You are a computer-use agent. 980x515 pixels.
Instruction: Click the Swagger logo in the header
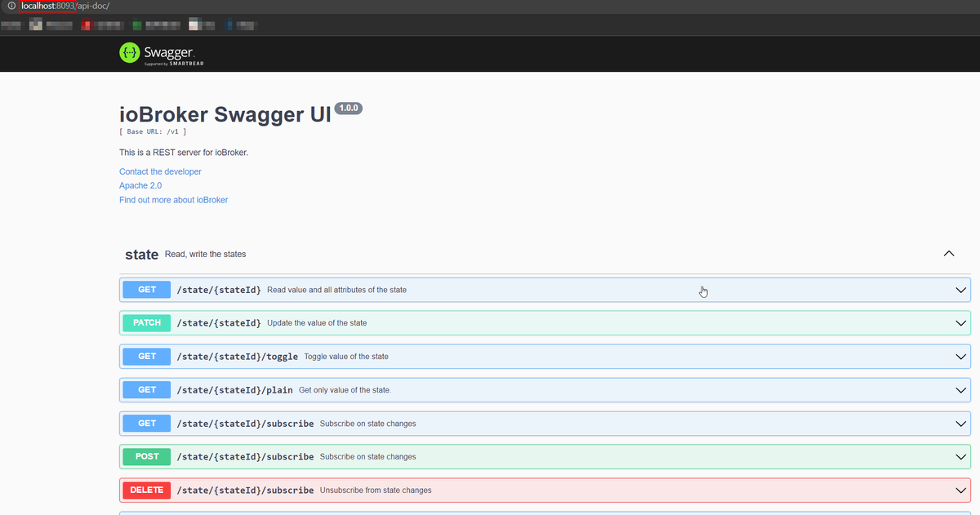click(162, 53)
